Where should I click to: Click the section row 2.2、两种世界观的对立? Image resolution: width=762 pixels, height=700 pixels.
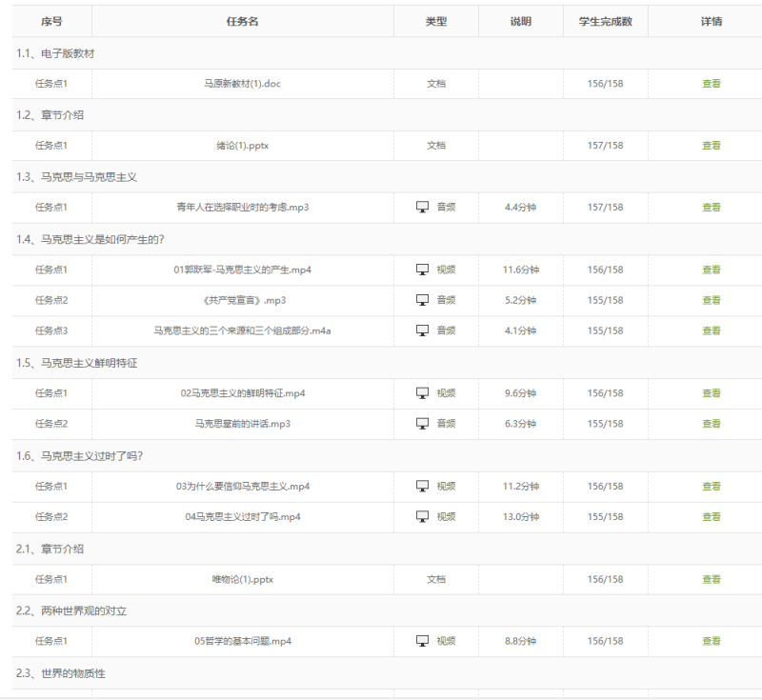click(x=71, y=610)
